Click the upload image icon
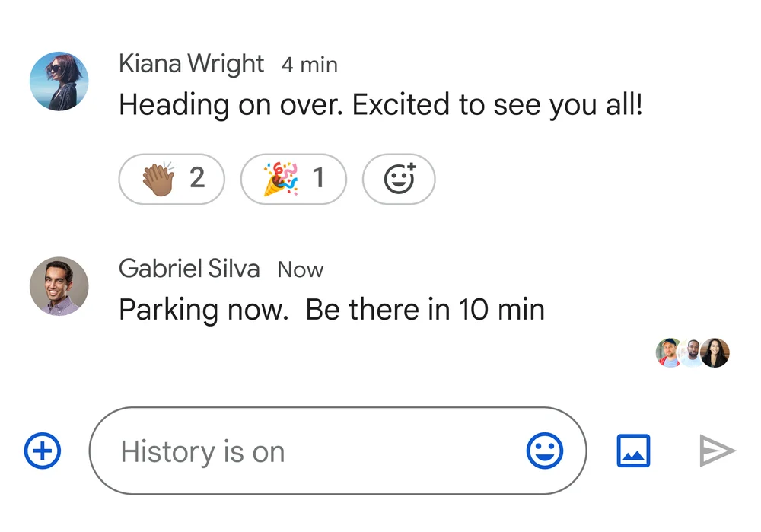Image resolution: width=761 pixels, height=532 pixels. point(633,451)
